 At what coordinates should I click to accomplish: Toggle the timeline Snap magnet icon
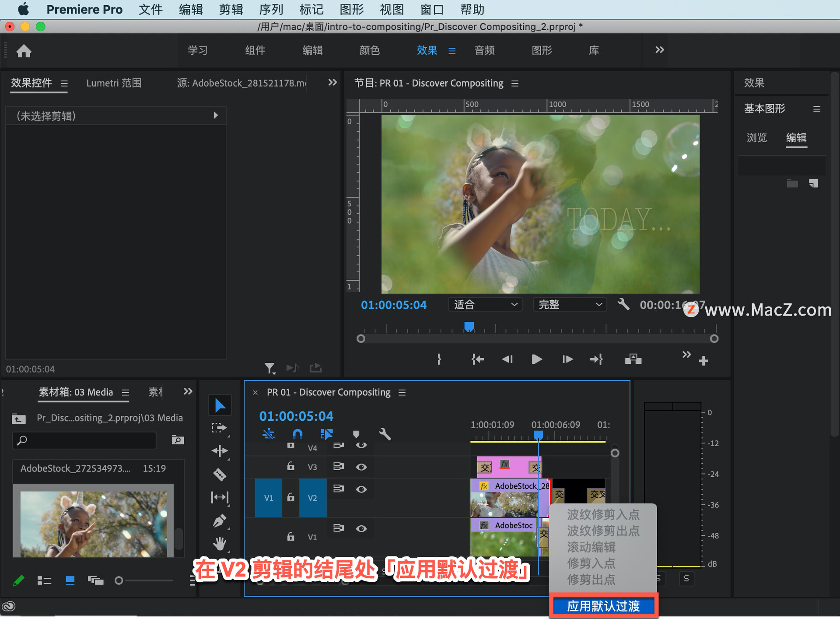tap(297, 434)
